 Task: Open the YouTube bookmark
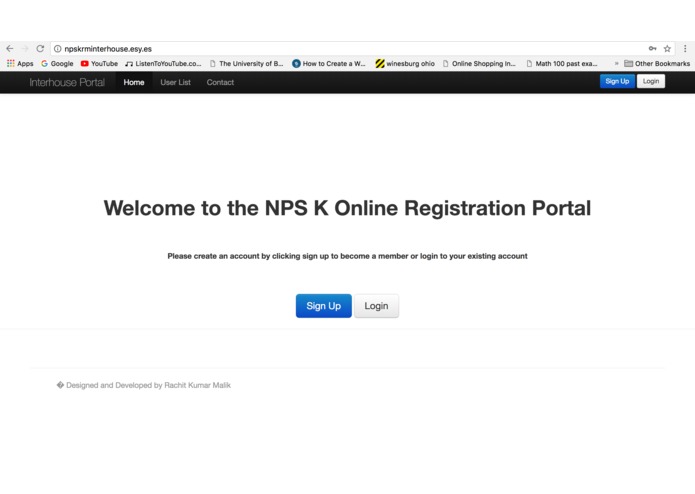tap(99, 64)
